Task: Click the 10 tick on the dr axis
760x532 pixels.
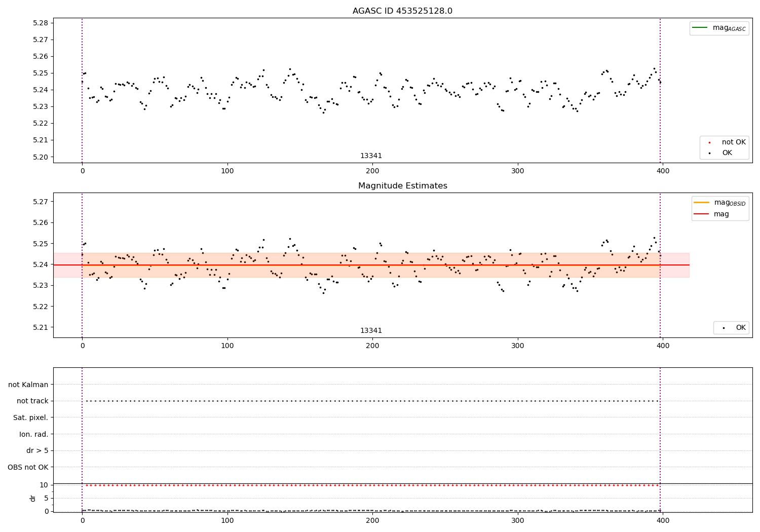Action: tap(44, 485)
